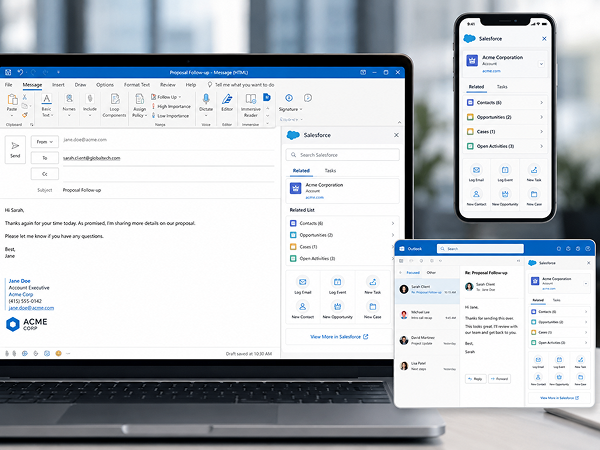Open the Format Text ribbon tab
This screenshot has height=450, width=600.
[137, 85]
